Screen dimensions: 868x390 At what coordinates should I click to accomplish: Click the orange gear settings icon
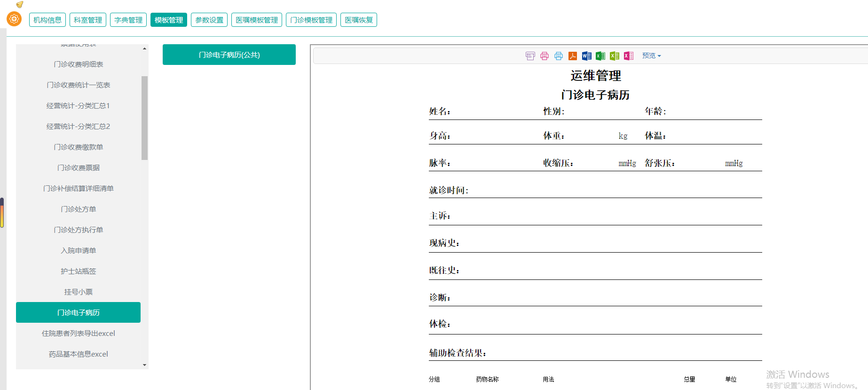[x=14, y=19]
